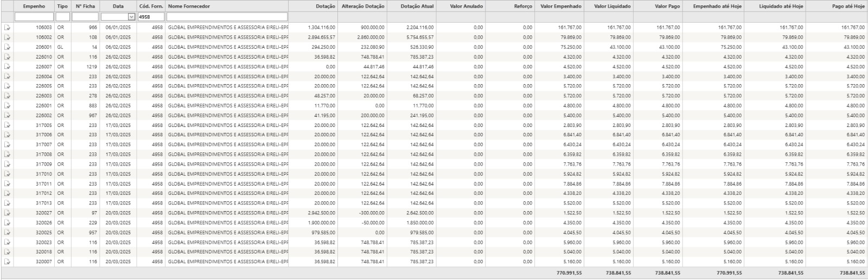The image size is (868, 280).
Task: Sort by Valor Empenhado column header
Action: (561, 7)
